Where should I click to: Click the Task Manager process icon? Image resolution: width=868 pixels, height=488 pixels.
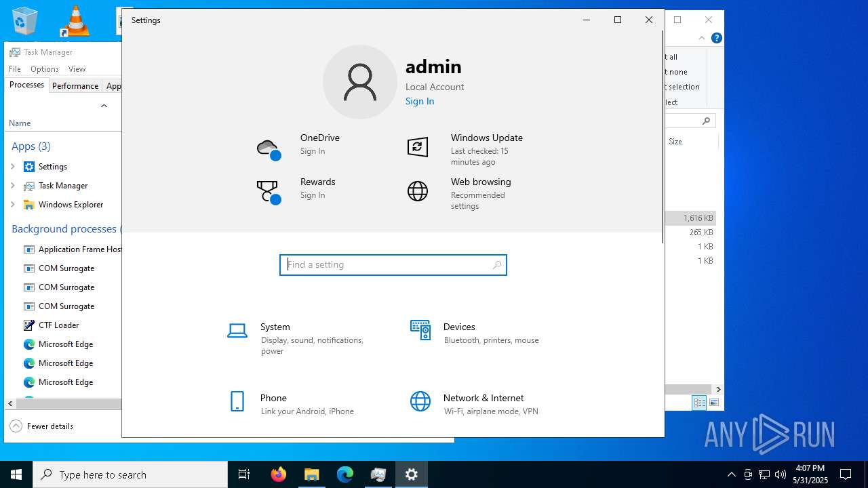(x=29, y=186)
